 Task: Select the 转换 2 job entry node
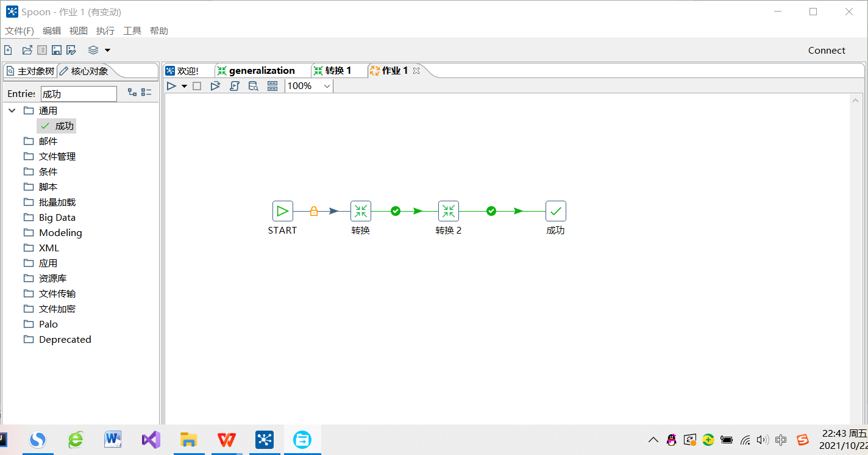(x=449, y=211)
